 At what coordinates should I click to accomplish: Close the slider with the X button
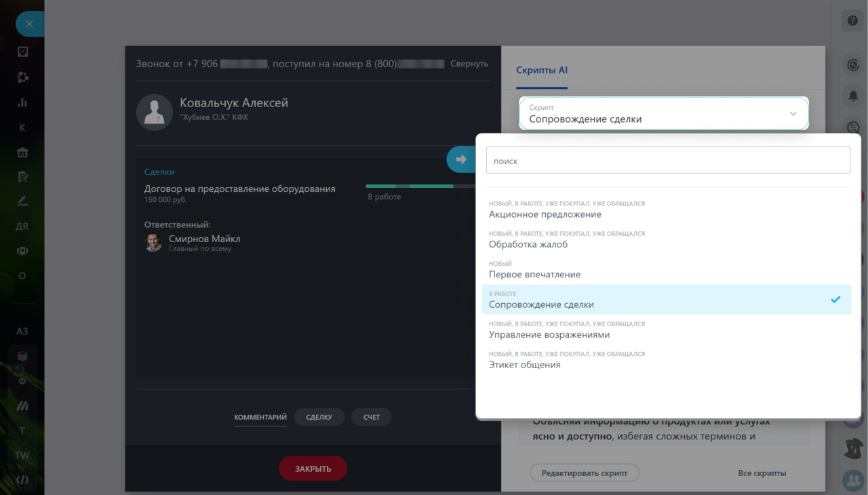point(28,24)
